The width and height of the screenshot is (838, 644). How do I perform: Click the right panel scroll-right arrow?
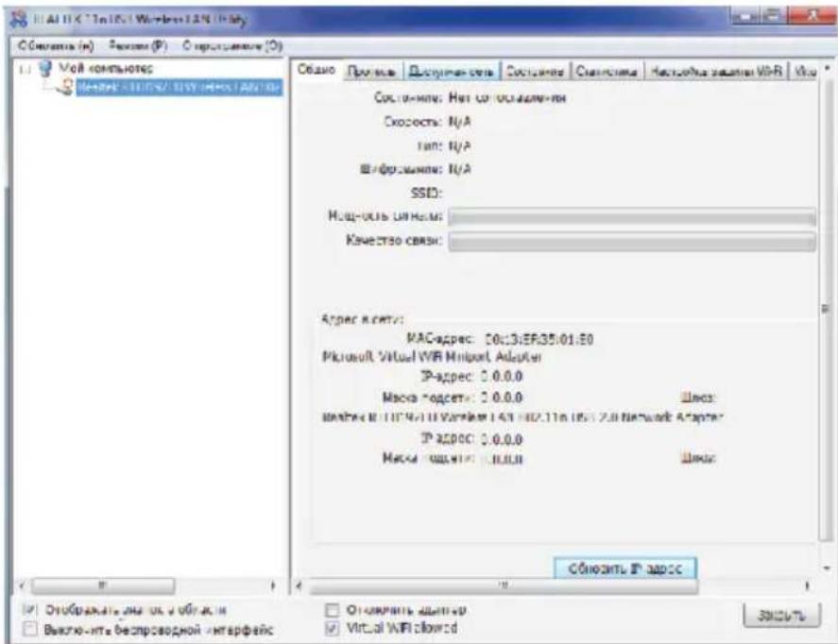[807, 585]
